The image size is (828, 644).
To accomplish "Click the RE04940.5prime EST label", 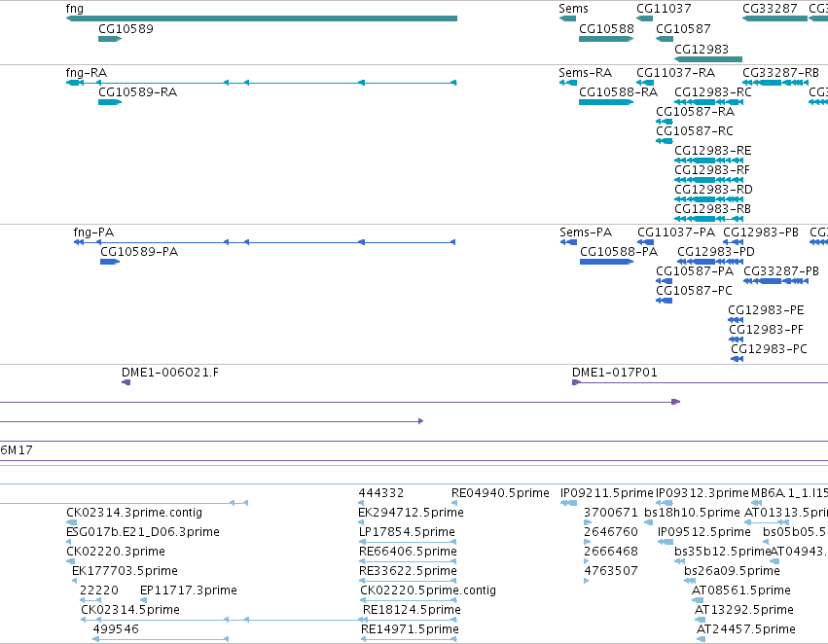I will point(500,493).
